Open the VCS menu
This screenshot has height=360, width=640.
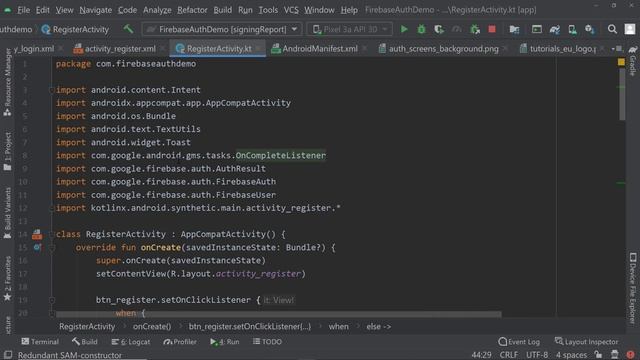pyautogui.click(x=291, y=10)
